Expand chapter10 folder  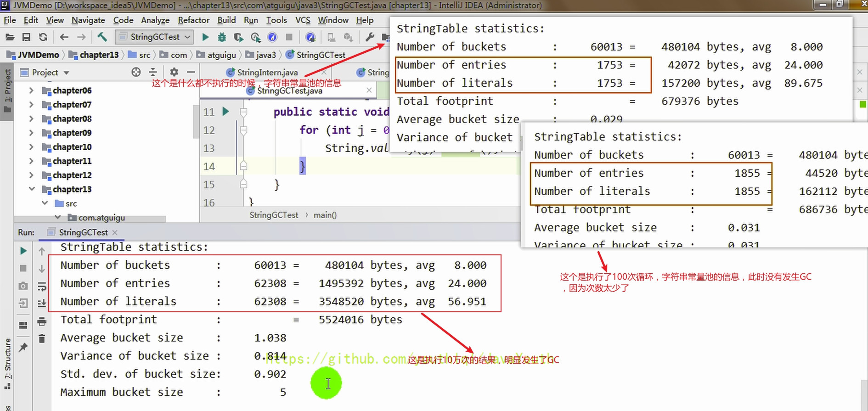pyautogui.click(x=31, y=147)
